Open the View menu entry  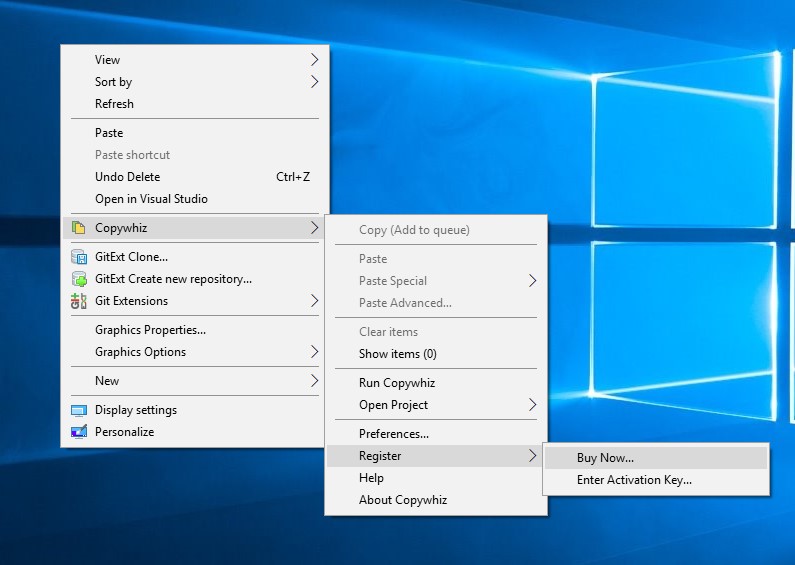195,60
